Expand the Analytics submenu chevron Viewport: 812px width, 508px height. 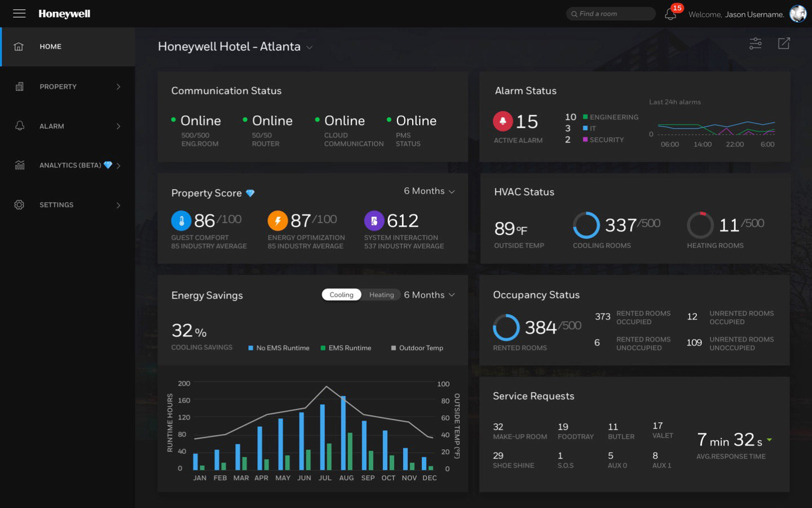(x=118, y=165)
